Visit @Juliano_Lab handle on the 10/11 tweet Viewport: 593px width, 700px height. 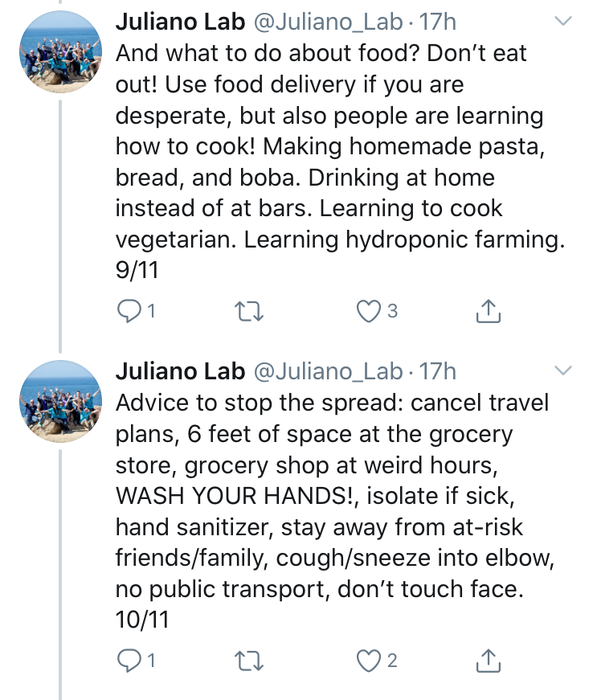[328, 370]
